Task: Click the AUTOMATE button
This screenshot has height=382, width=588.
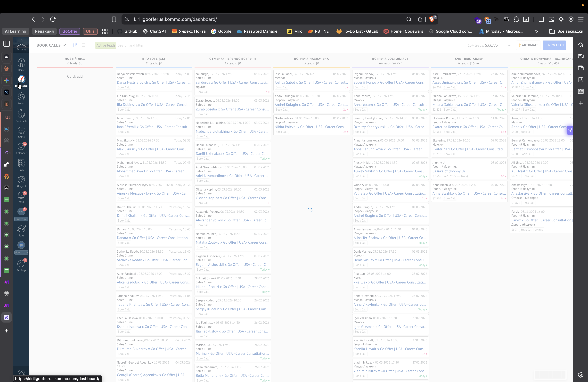Action: pos(528,45)
